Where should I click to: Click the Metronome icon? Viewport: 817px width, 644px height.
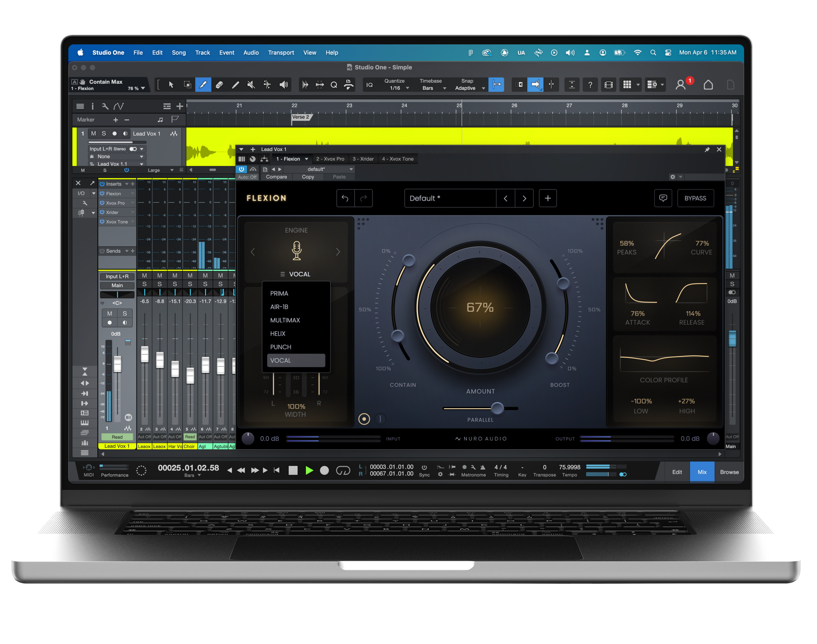(482, 467)
